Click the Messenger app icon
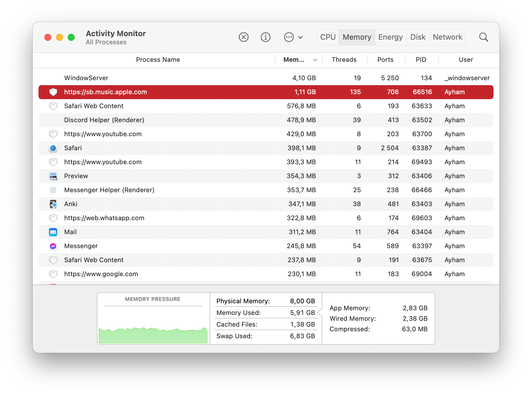The height and width of the screenshot is (396, 532). (x=53, y=246)
